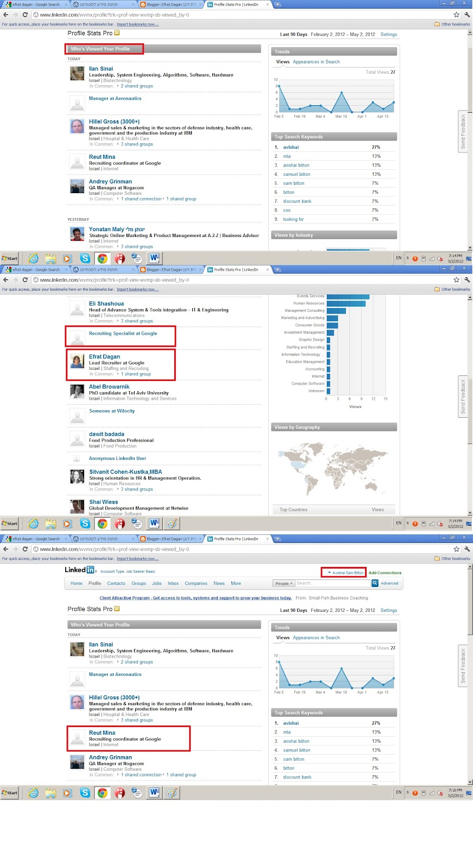Screen dimensions: 473x868
Task: Bookmark page with star in window showing LinkedIn navigation
Action: tap(456, 549)
